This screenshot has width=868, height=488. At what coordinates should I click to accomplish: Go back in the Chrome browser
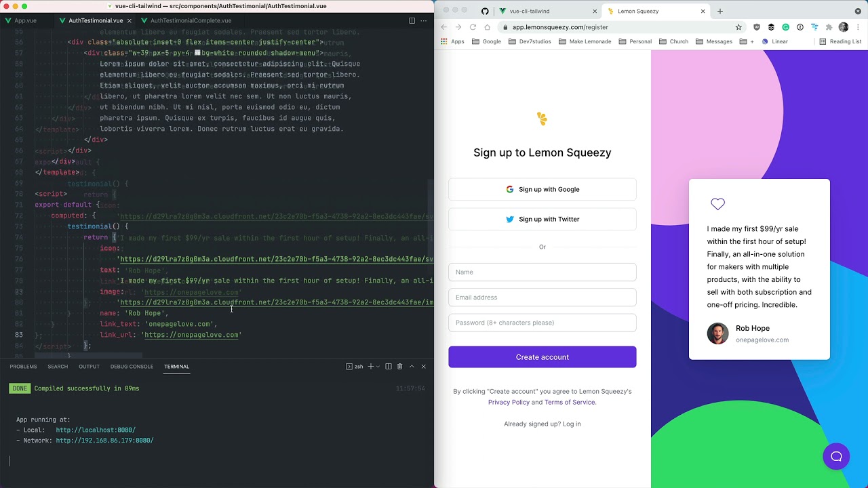pos(444,27)
